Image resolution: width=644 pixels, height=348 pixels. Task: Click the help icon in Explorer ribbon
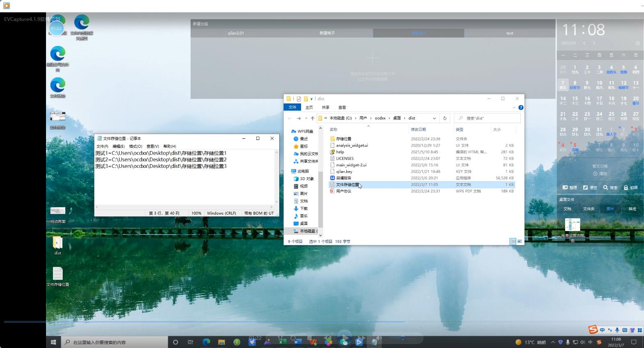point(521,108)
